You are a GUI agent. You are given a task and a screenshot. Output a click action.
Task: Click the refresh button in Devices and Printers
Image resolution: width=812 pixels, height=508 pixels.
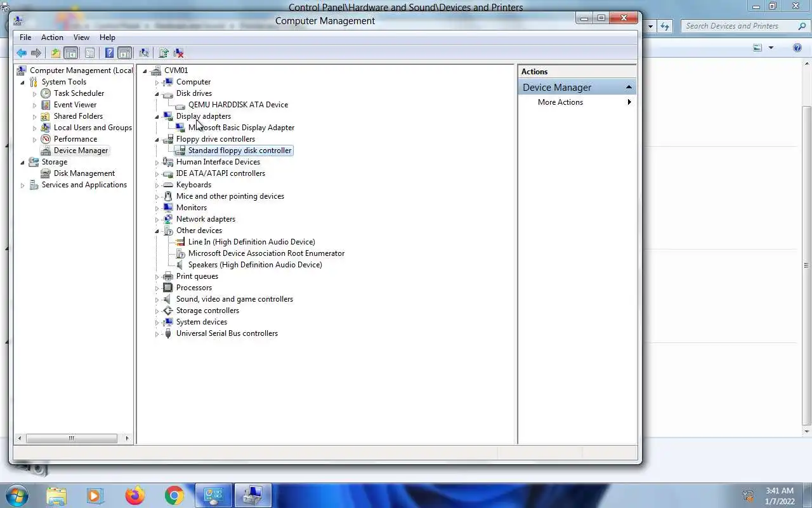pos(665,26)
